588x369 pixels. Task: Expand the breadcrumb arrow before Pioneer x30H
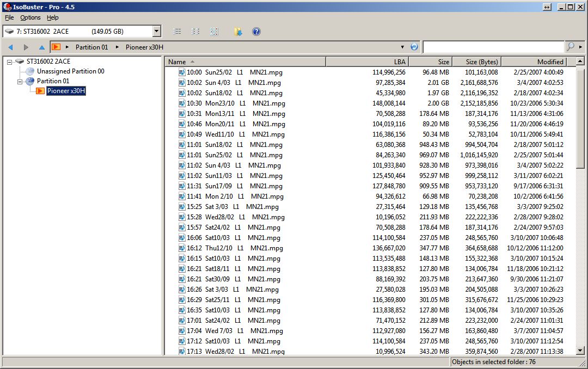[x=117, y=47]
